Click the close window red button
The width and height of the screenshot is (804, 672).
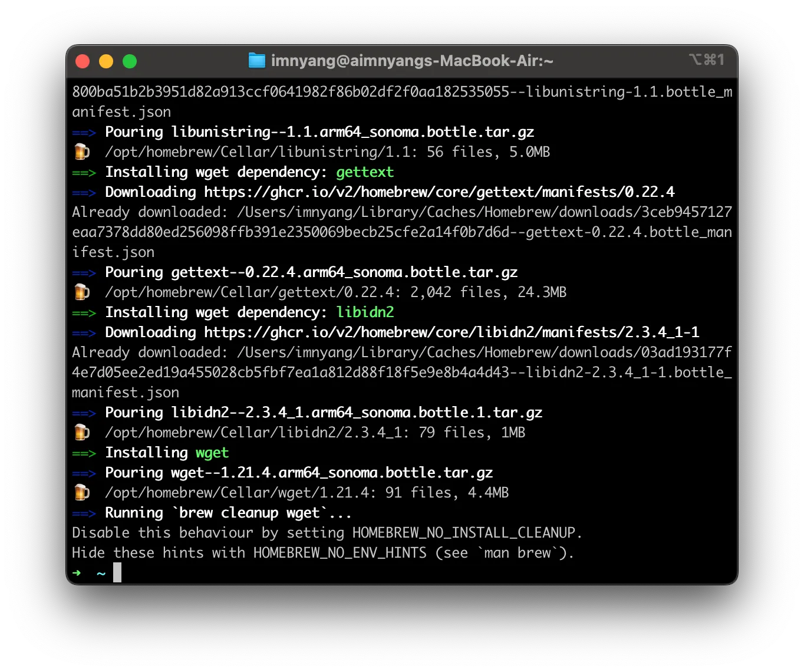pyautogui.click(x=83, y=61)
